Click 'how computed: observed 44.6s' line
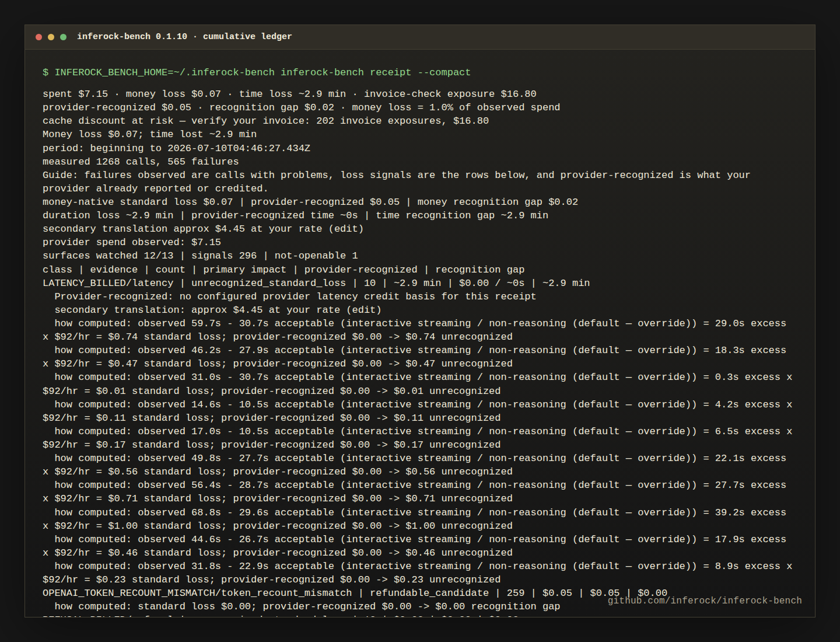The width and height of the screenshot is (840, 642). (x=420, y=539)
